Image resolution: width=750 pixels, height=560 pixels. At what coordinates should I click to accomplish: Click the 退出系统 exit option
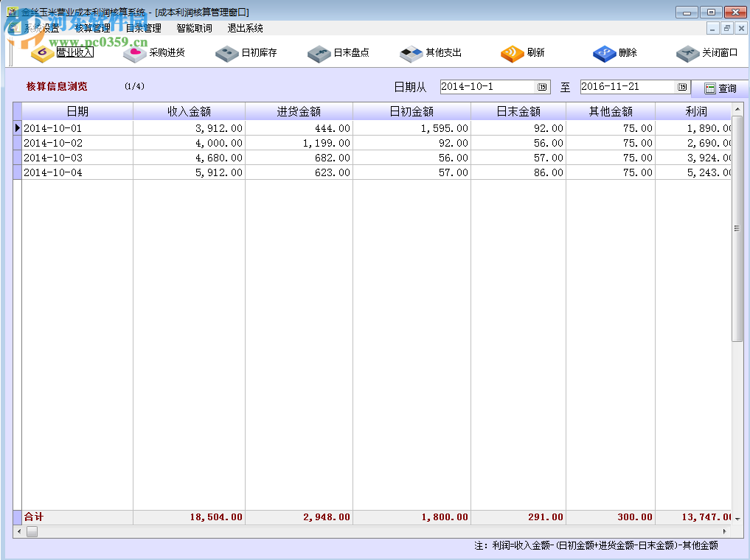click(248, 27)
